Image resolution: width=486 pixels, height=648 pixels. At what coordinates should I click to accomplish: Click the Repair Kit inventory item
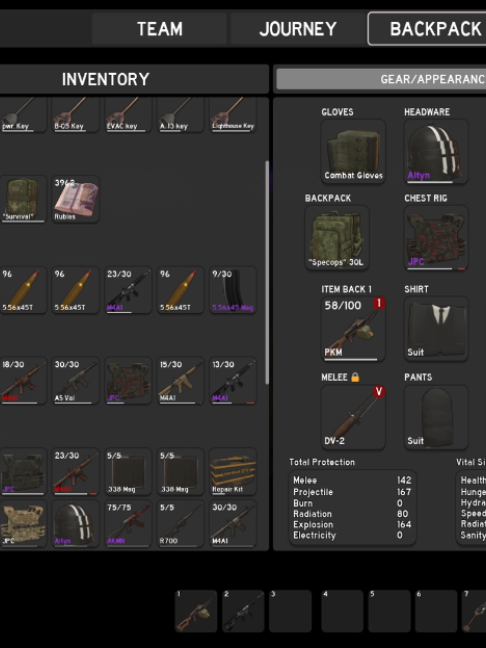click(233, 472)
